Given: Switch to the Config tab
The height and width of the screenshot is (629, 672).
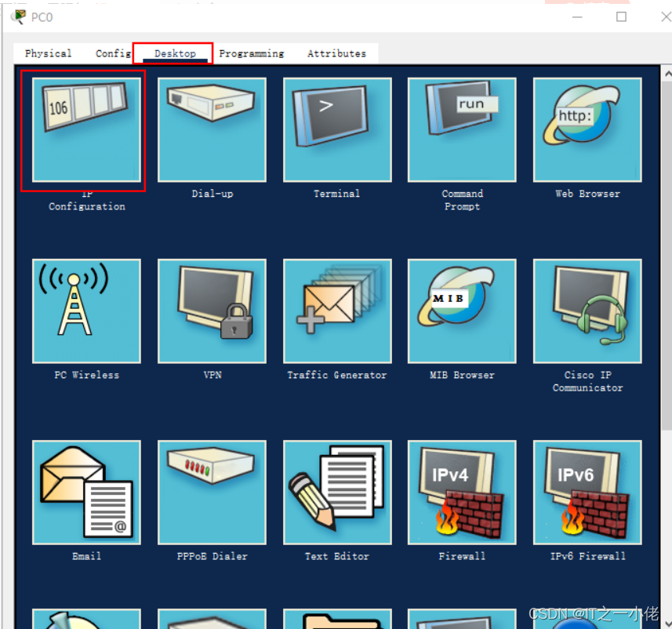Looking at the screenshot, I should coord(113,53).
